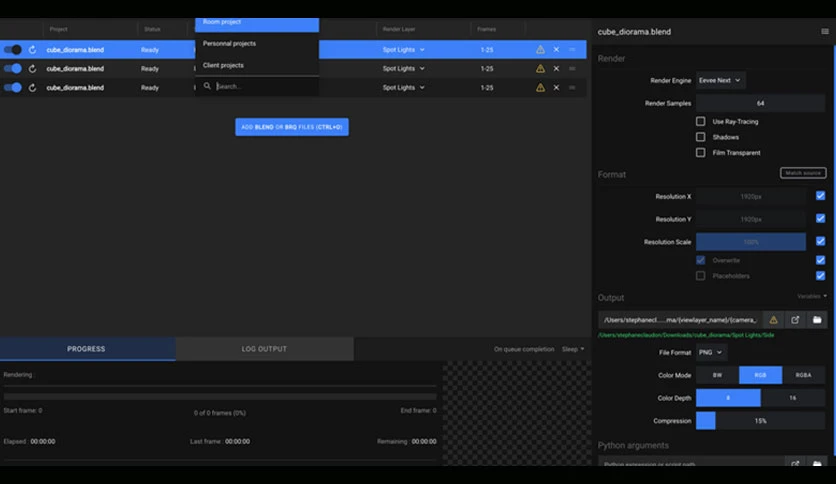Enable the Use Ray-Tracing checkbox

point(701,122)
